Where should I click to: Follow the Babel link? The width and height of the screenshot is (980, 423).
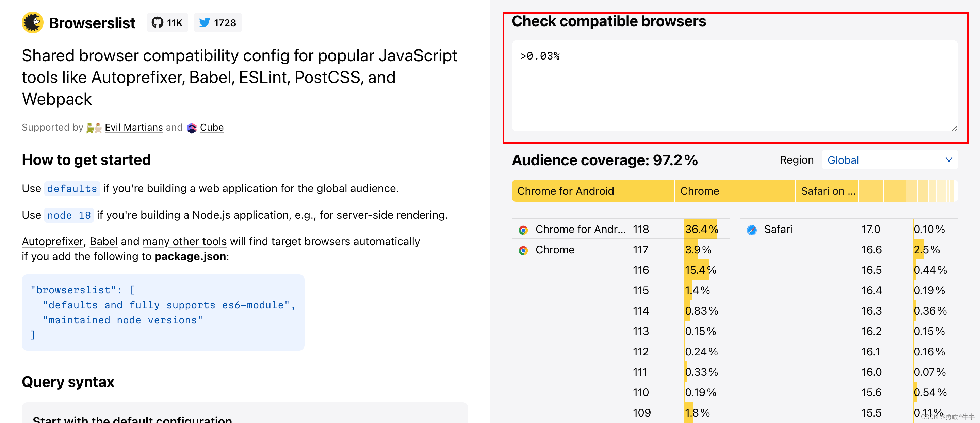point(103,241)
